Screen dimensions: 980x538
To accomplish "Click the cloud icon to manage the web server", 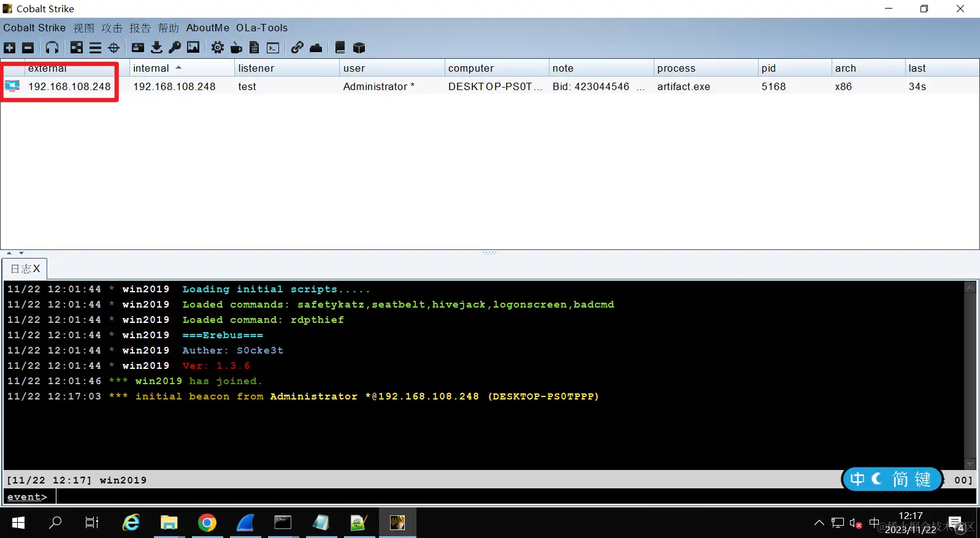I will 316,48.
